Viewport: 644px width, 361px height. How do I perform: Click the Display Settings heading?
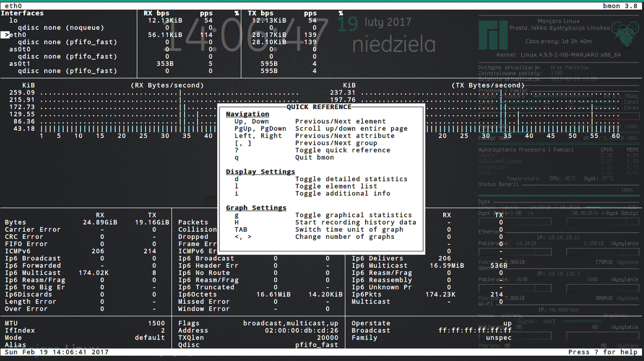coord(260,172)
